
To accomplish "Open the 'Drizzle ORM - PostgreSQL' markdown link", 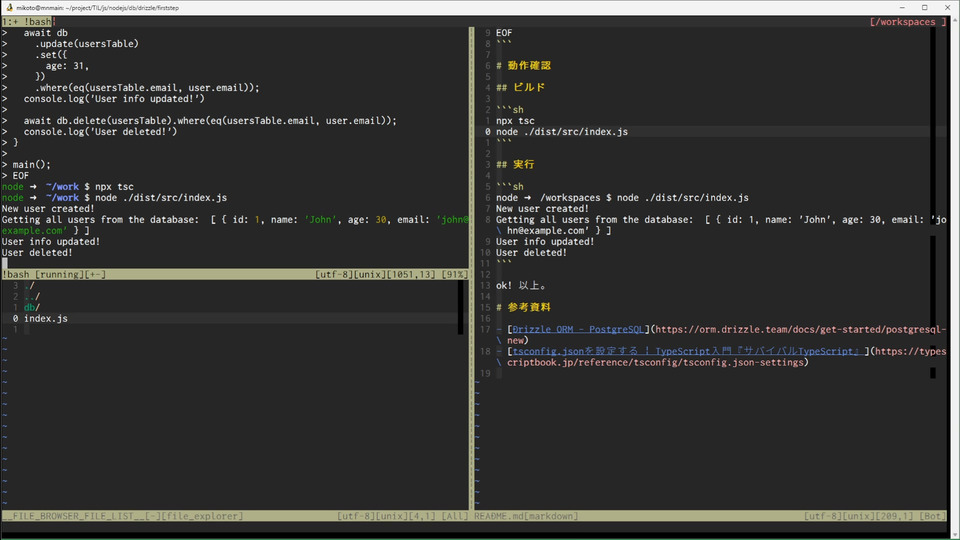I will tap(578, 329).
